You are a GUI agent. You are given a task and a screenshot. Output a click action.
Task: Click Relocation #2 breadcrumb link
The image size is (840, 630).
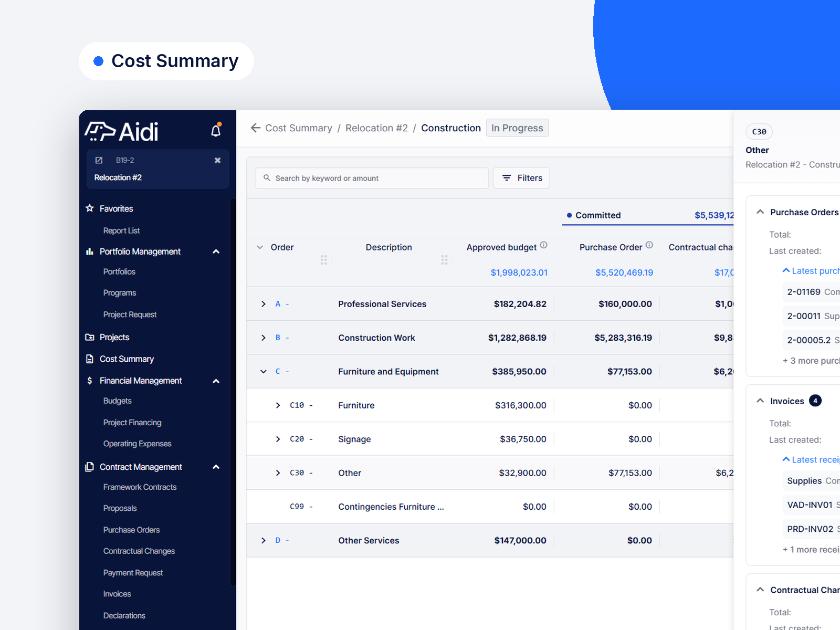coord(376,128)
